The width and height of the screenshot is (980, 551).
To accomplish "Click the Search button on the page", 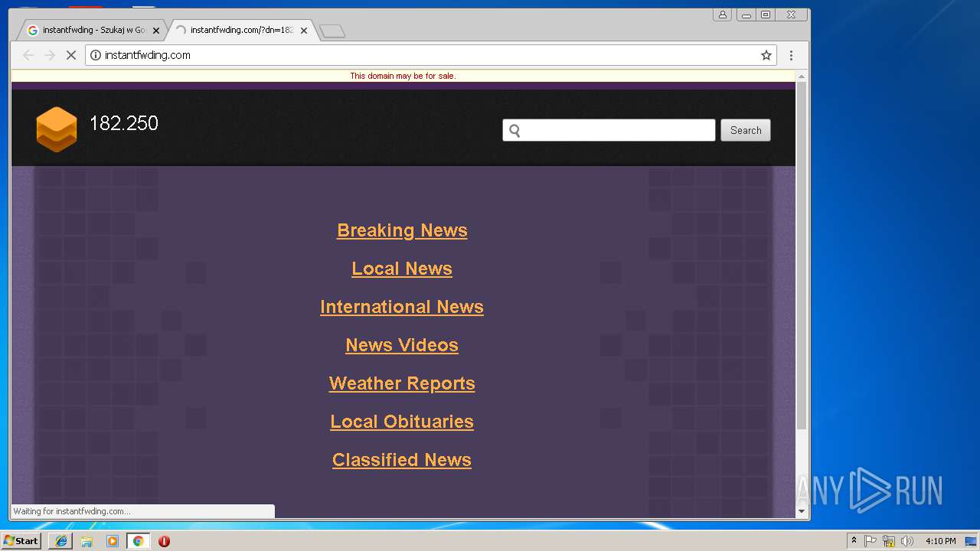I will point(746,130).
